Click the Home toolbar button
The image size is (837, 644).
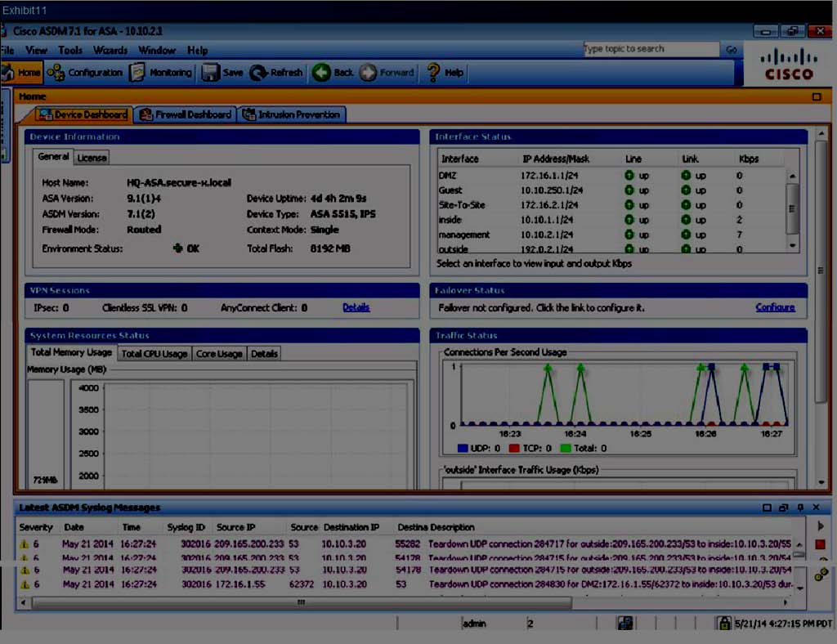[21, 73]
